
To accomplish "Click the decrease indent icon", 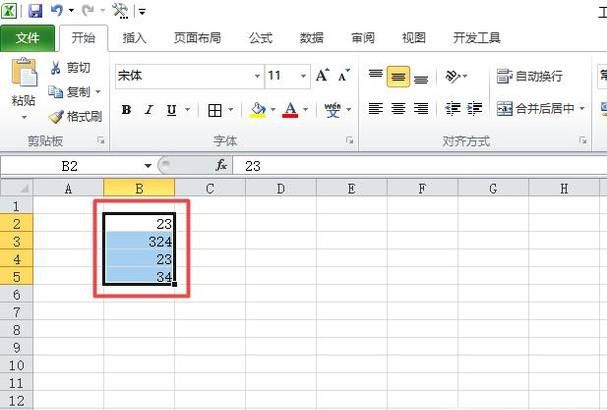I will point(452,109).
